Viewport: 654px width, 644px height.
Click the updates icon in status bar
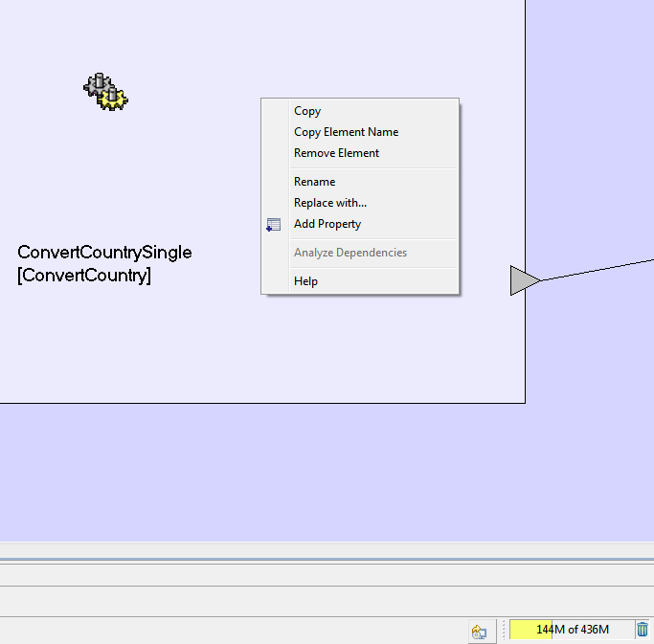pyautogui.click(x=479, y=632)
